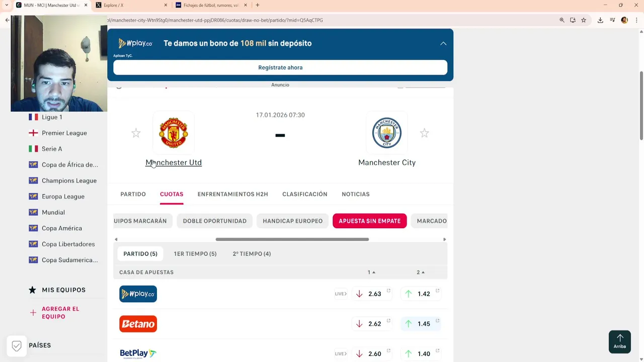Screen dimensions: 644x362
Task: Collapse the Wplay bonus banner
Action: tap(443, 43)
